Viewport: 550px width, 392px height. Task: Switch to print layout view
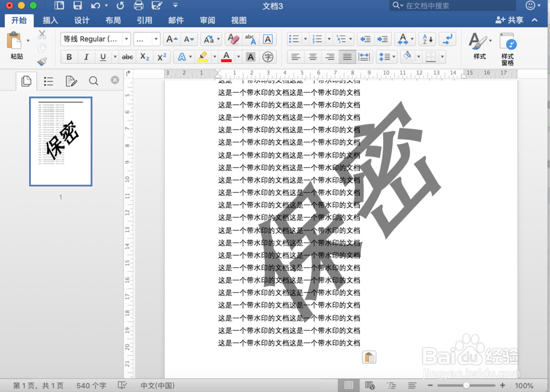(x=349, y=385)
